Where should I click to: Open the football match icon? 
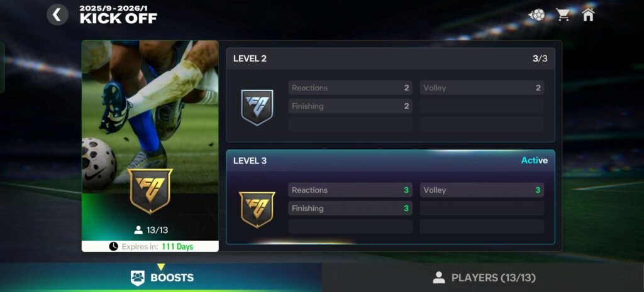click(x=537, y=15)
